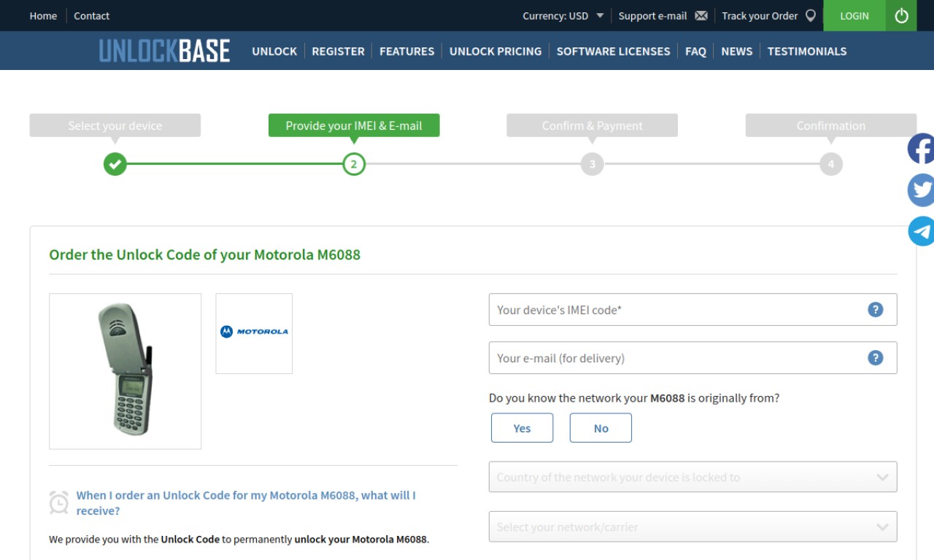Expand the Country of the network dropdown

click(692, 477)
